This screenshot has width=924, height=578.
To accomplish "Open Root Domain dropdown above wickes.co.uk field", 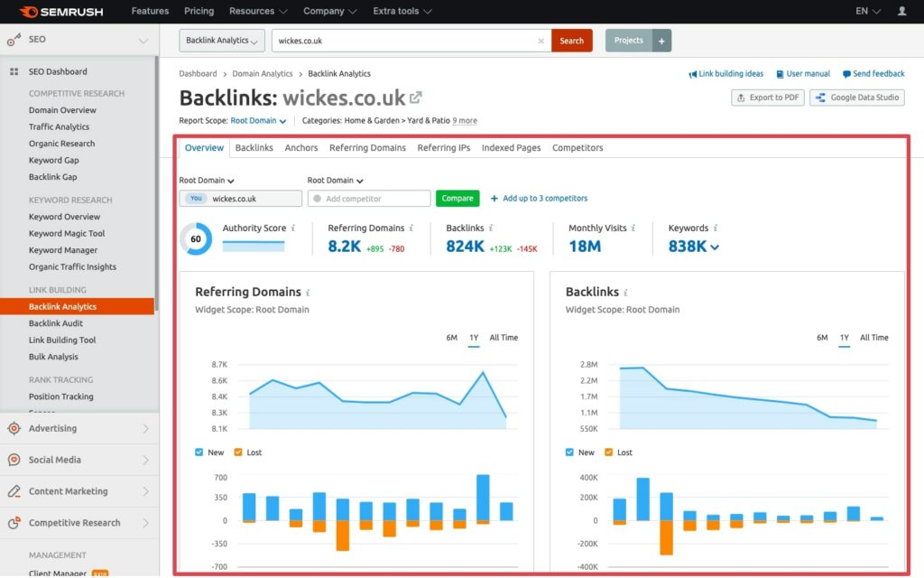I will [x=207, y=181].
